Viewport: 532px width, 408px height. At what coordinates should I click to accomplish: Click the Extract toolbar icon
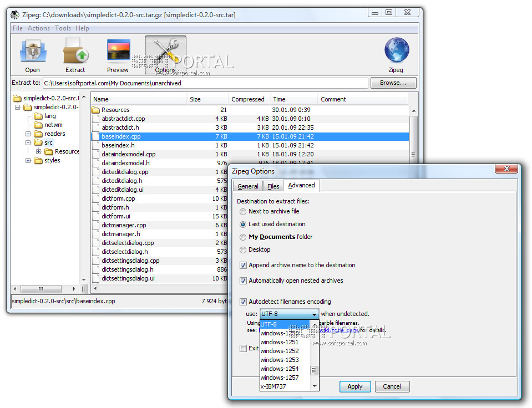pos(75,51)
